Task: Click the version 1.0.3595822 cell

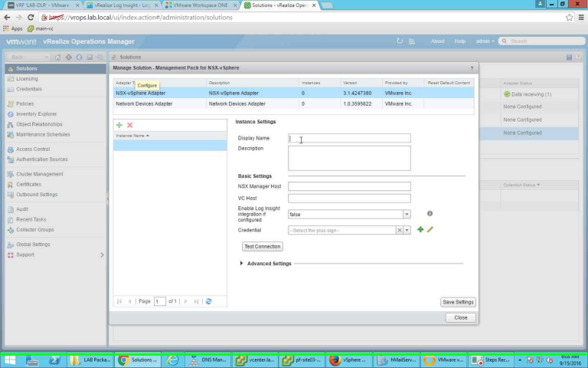Action: pos(358,103)
